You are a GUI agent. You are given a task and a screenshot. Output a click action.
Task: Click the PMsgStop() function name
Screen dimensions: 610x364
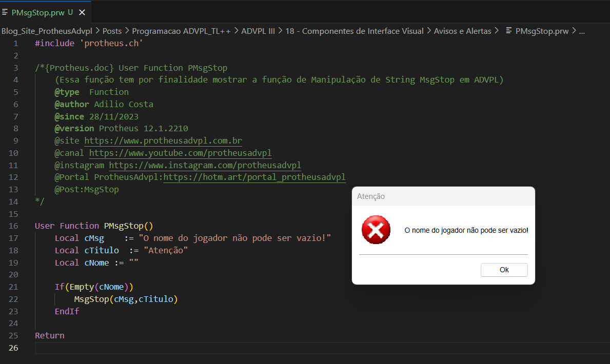[x=128, y=226]
